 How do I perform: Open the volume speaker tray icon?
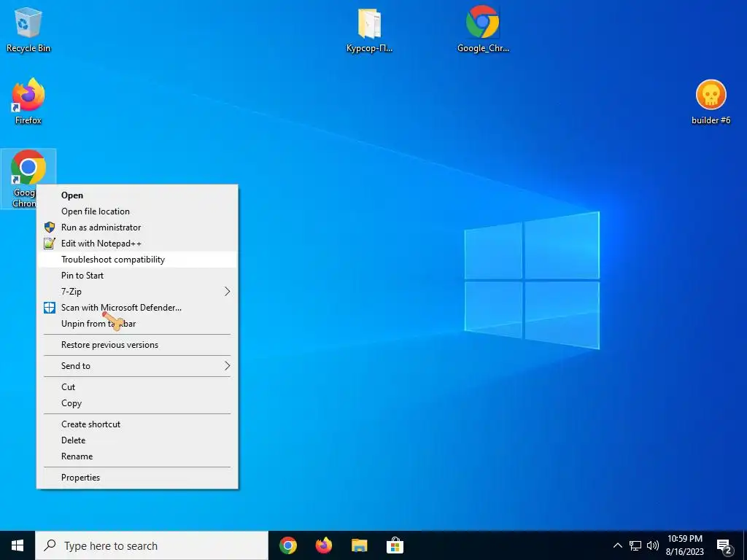click(653, 545)
